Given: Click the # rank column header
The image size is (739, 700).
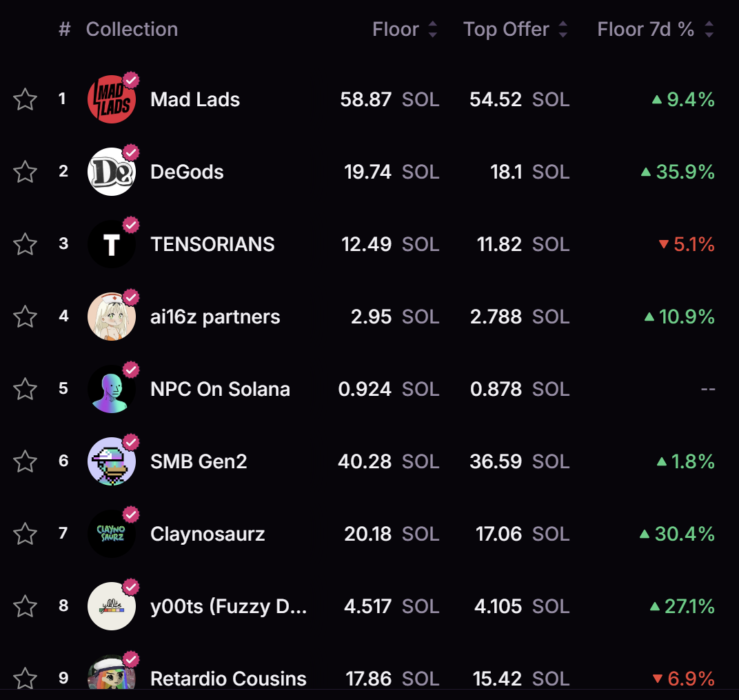Looking at the screenshot, I should click(x=64, y=30).
